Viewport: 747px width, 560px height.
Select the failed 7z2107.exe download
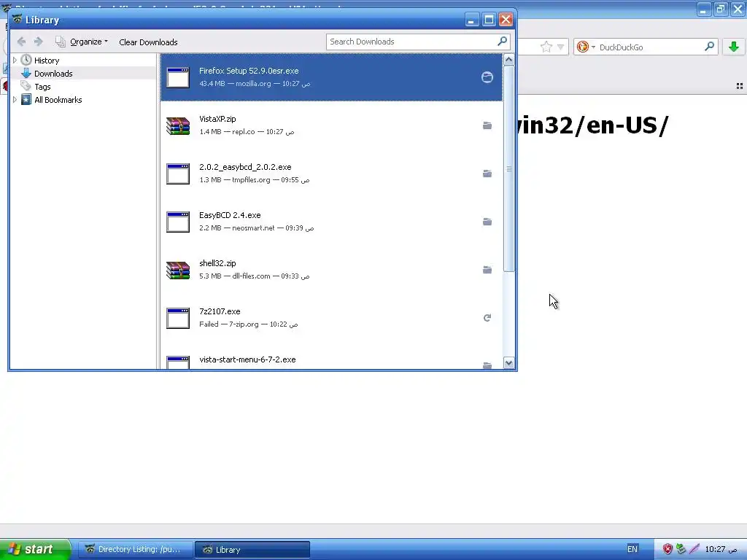332,318
